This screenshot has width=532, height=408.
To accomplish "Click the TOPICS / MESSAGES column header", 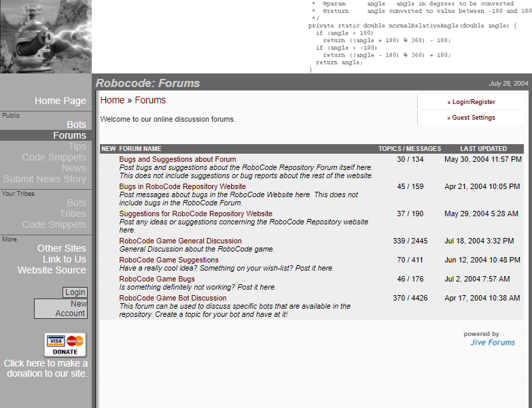I will pyautogui.click(x=410, y=149).
